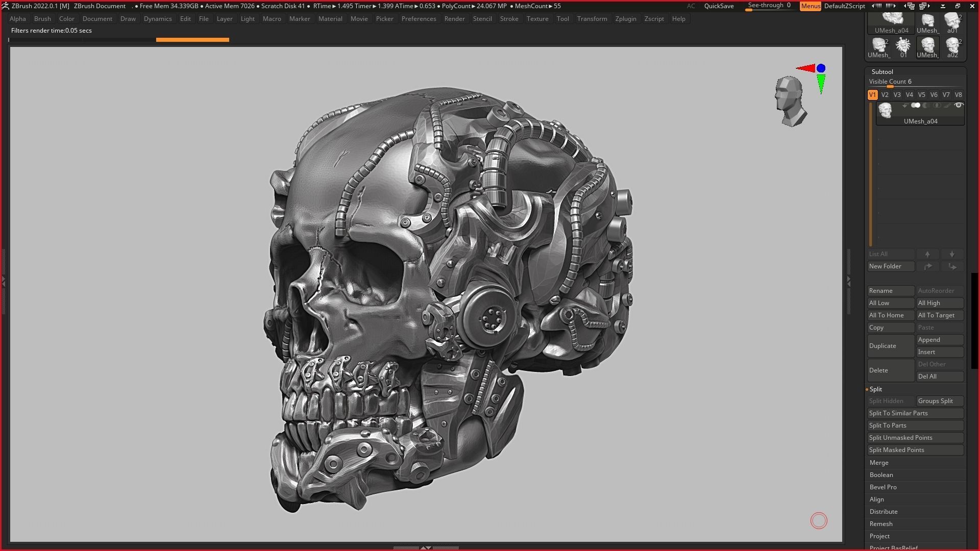Click the green Y axis cone on gizmo
Screen dimensions: 980x551
coord(821,84)
